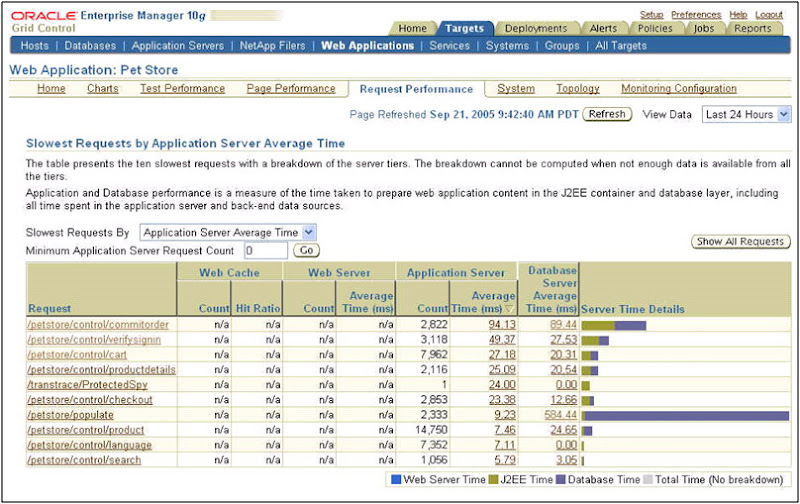Open /petstore/control/search request link
The width and height of the screenshot is (800, 504).
click(x=84, y=460)
